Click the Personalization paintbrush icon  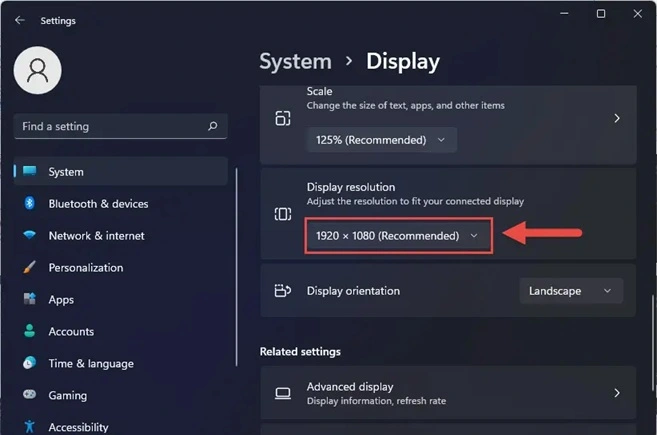[29, 267]
